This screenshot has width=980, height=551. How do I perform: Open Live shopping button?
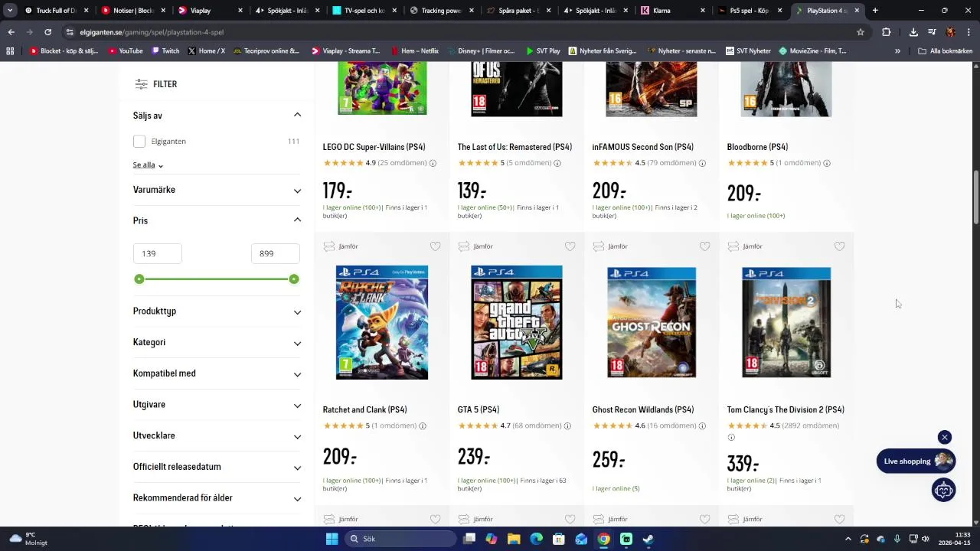[916, 461]
